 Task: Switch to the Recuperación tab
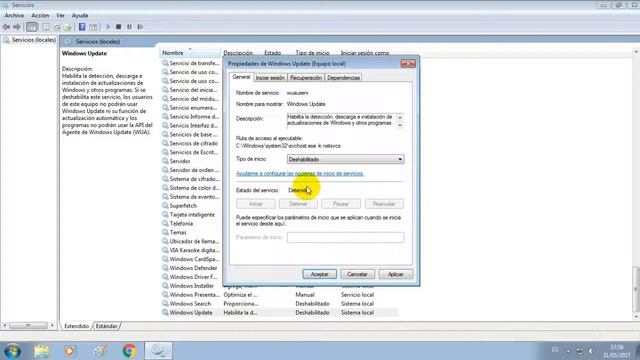coord(306,78)
